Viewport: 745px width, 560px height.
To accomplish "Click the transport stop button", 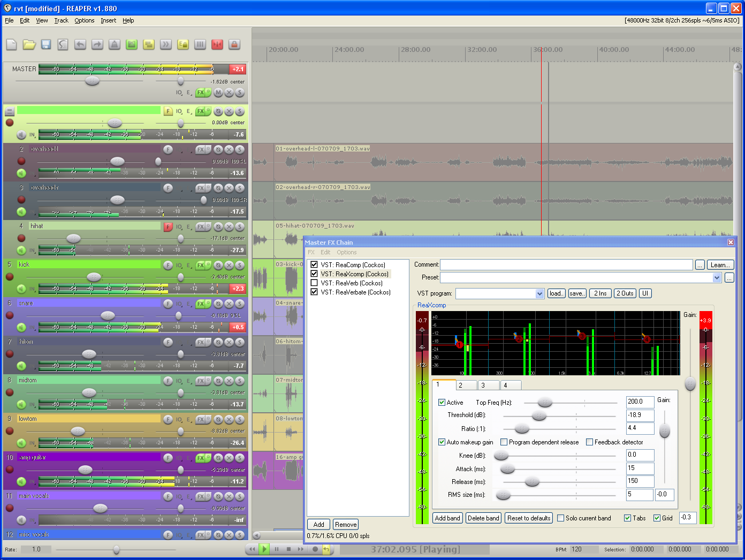I will click(288, 549).
